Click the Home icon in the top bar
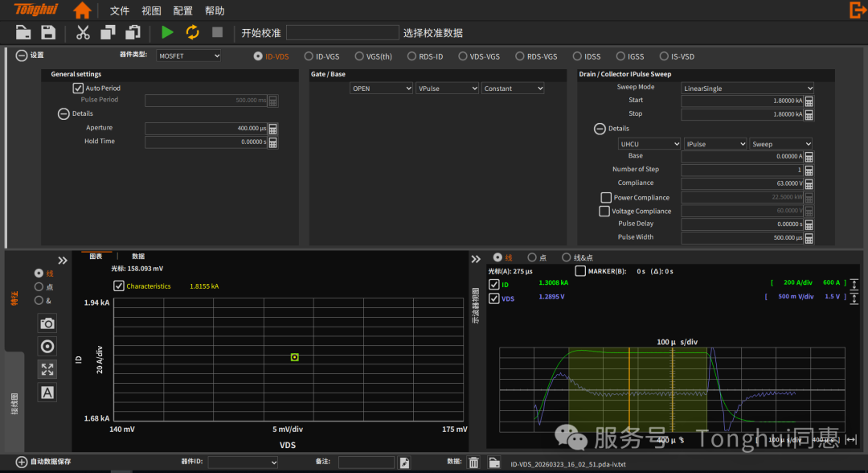868x473 pixels. (82, 10)
